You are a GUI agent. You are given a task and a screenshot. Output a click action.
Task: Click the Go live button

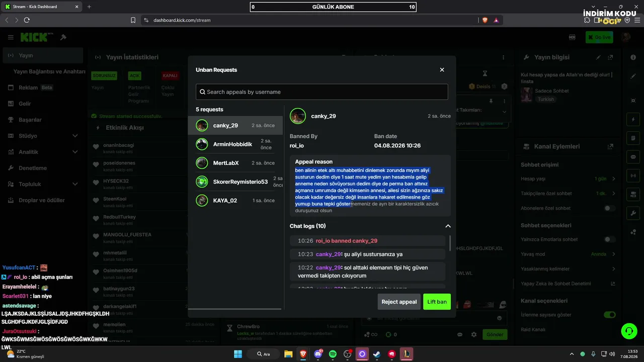point(599,37)
